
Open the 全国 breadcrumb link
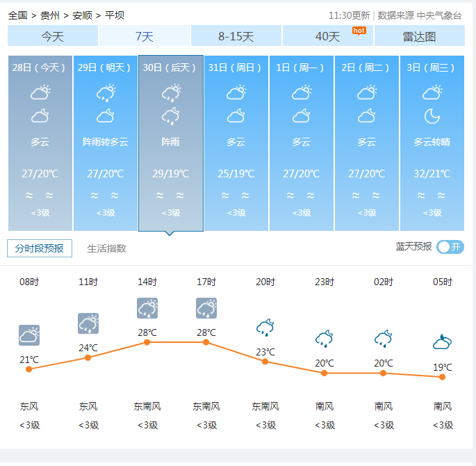point(18,15)
